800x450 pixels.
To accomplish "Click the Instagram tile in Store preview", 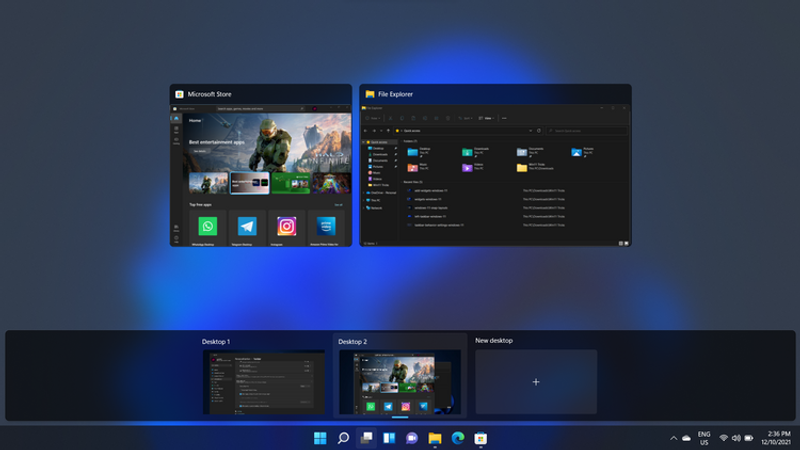I will pos(287,228).
